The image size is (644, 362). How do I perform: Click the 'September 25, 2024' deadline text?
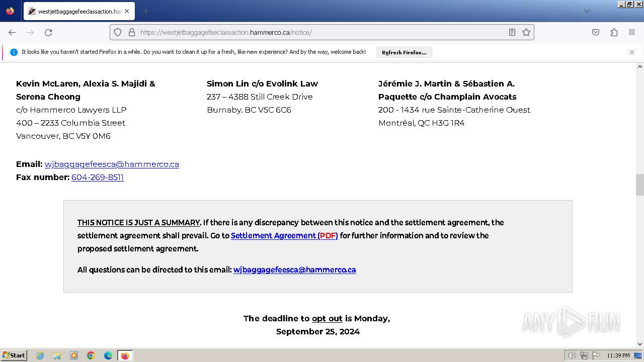click(x=318, y=331)
